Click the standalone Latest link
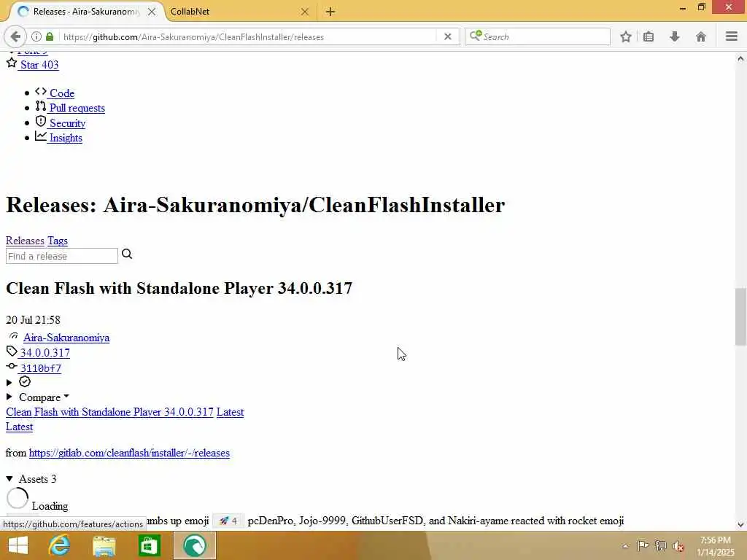 point(20,427)
